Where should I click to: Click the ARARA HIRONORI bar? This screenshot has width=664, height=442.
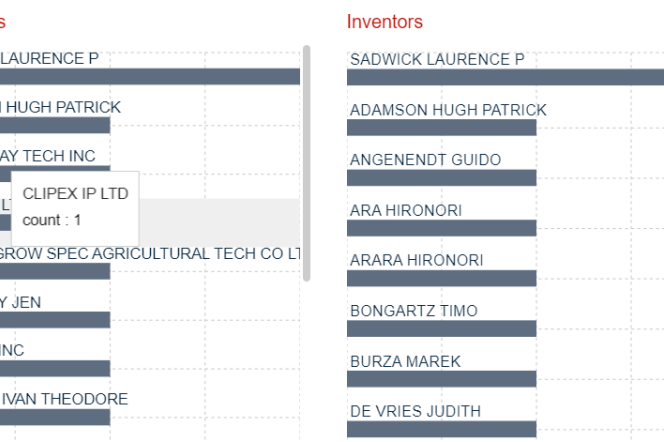[442, 278]
